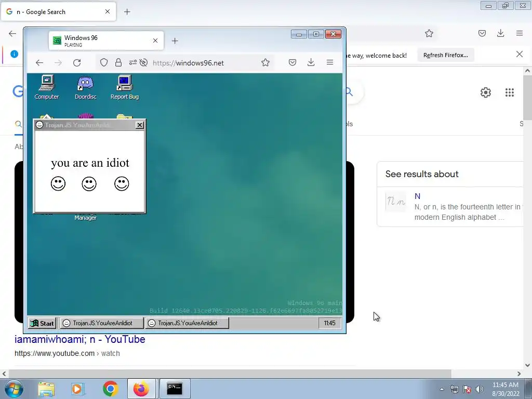Go back in the background Firefox window
This screenshot has height=399, width=532.
[x=12, y=33]
